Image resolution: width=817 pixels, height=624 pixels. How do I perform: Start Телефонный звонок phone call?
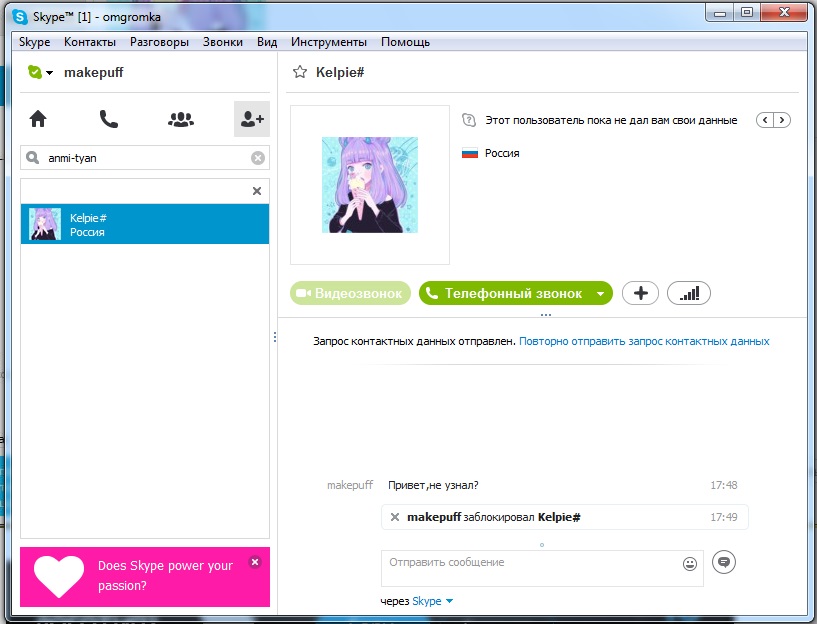coord(504,293)
